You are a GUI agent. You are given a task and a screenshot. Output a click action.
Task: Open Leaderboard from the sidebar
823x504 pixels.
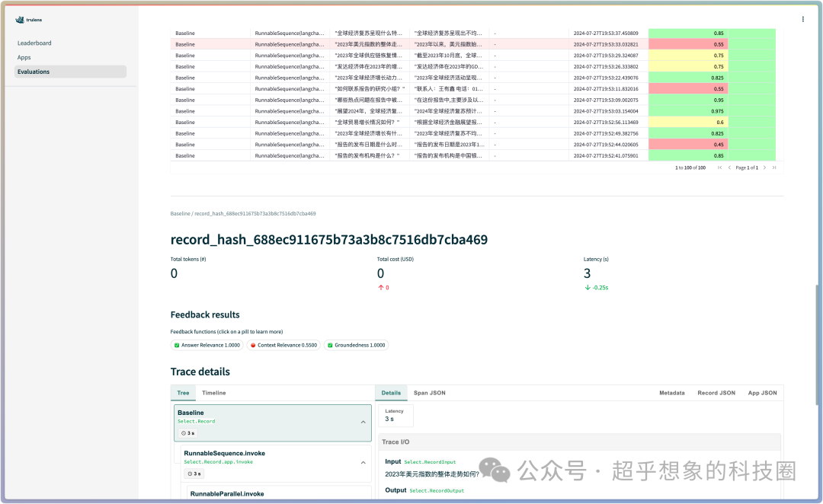pyautogui.click(x=33, y=43)
